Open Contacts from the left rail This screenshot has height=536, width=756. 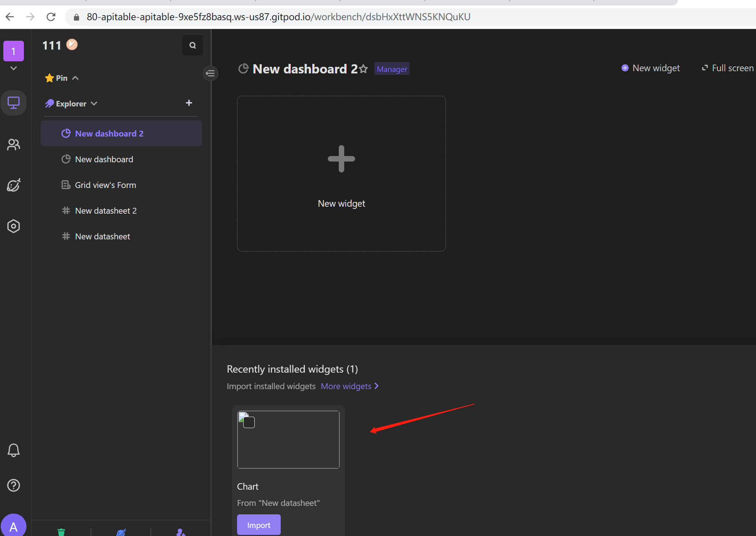pyautogui.click(x=14, y=144)
